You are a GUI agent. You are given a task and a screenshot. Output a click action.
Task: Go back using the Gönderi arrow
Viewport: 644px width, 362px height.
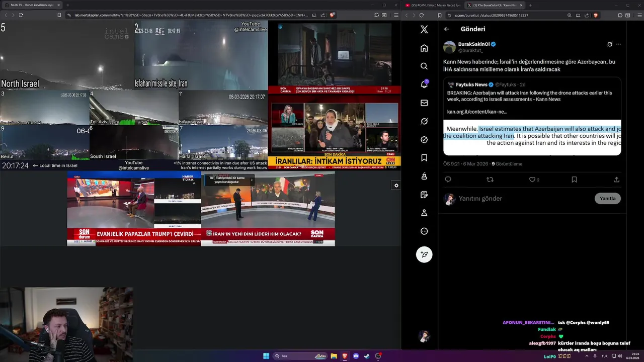(446, 29)
